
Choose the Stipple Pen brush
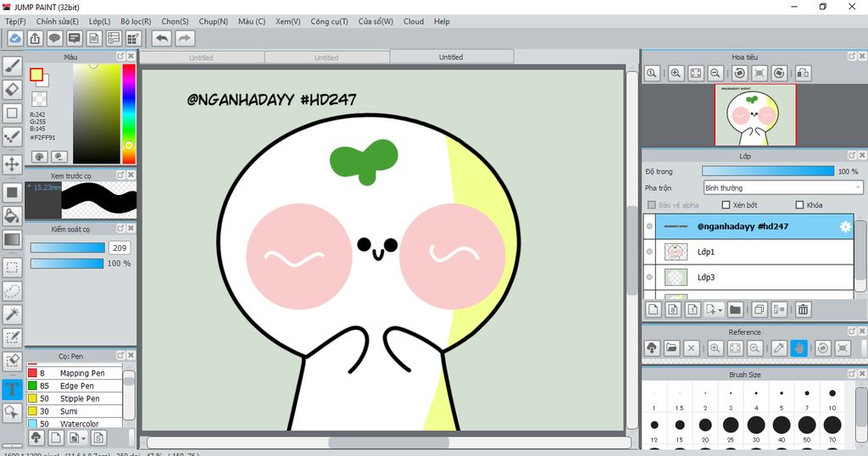(75, 398)
